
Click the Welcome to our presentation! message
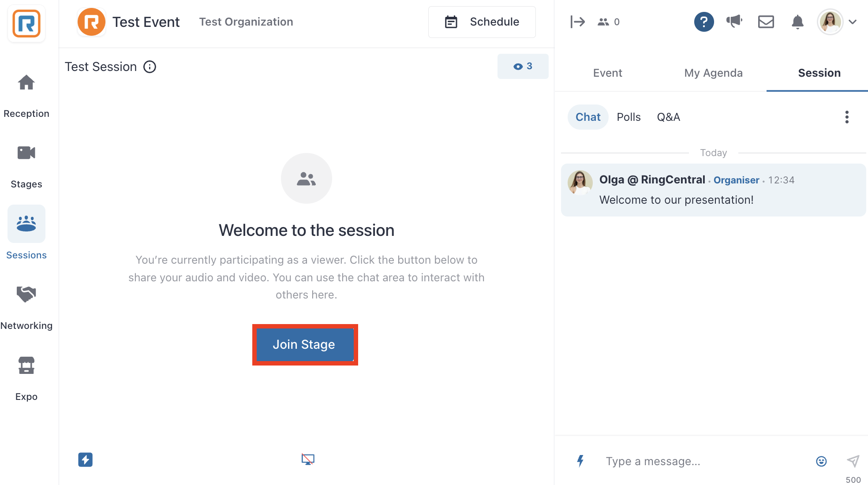click(x=676, y=200)
